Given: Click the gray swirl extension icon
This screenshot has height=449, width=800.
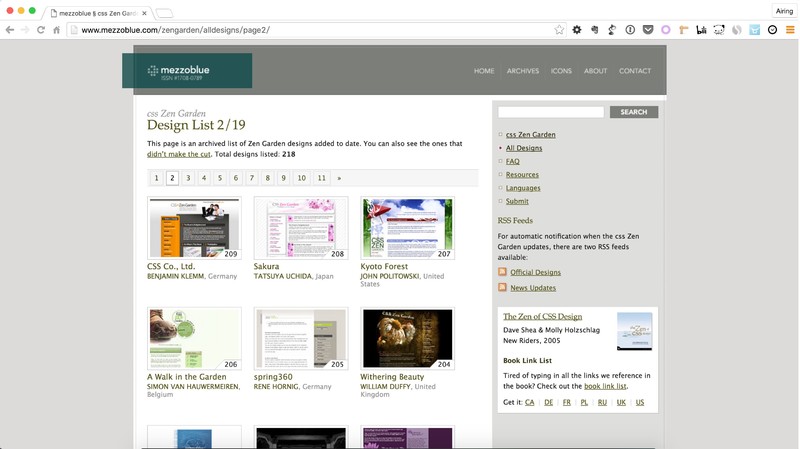Looking at the screenshot, I should tap(737, 30).
